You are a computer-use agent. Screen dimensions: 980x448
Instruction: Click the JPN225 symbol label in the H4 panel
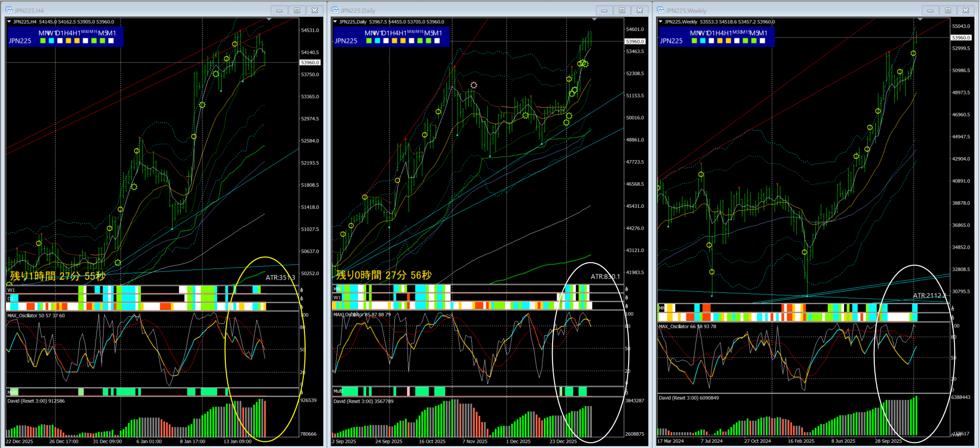(x=20, y=41)
